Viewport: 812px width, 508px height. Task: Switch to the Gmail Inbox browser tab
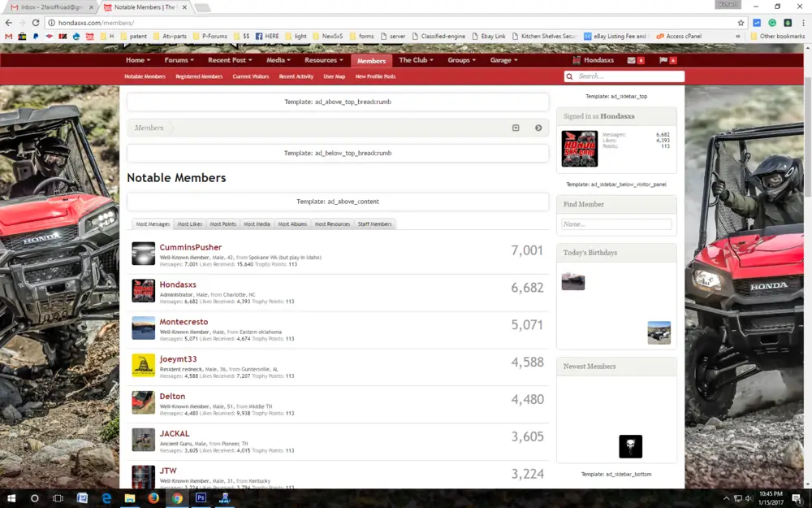tap(50, 7)
